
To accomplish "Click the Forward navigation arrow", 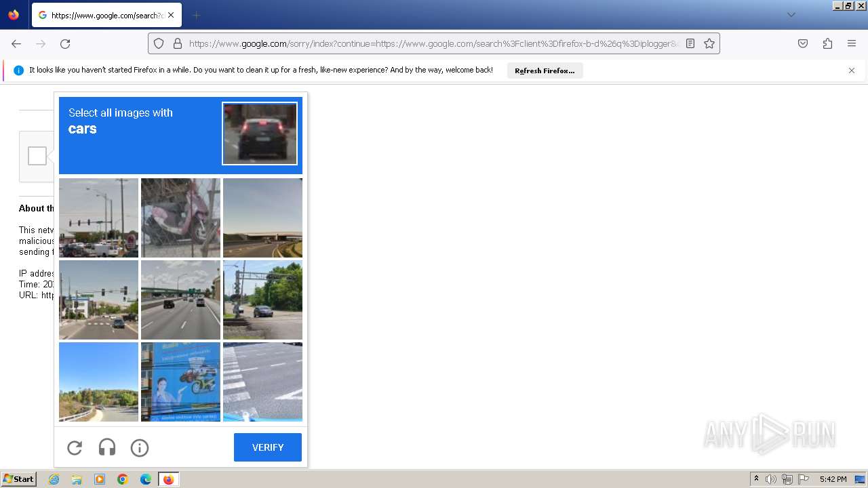I will point(41,43).
